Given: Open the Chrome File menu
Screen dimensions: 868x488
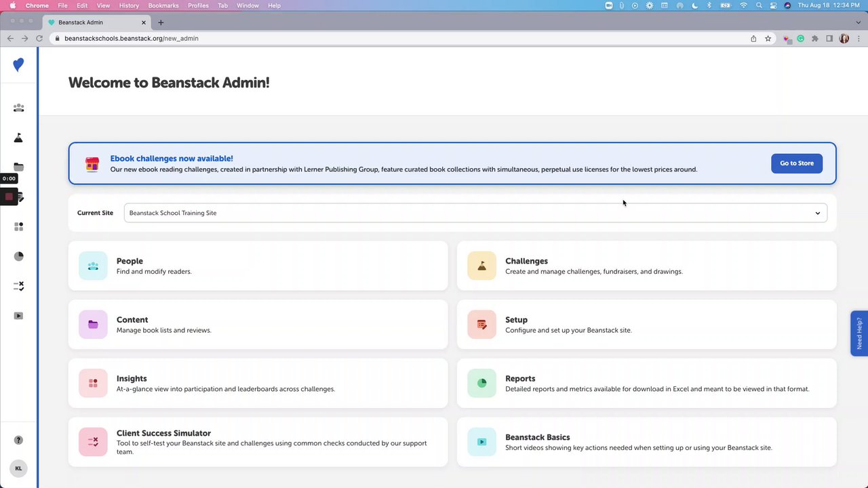Looking at the screenshot, I should pos(62,5).
